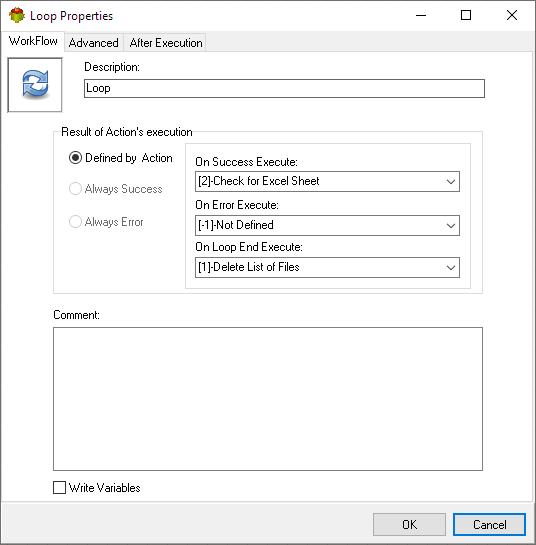Minimize the Loop Properties window

[x=421, y=15]
